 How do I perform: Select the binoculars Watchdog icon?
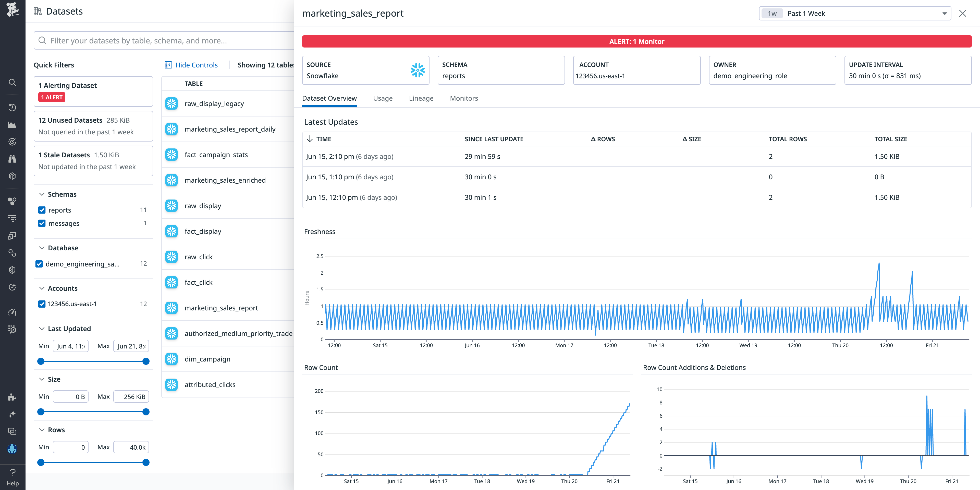point(13,159)
